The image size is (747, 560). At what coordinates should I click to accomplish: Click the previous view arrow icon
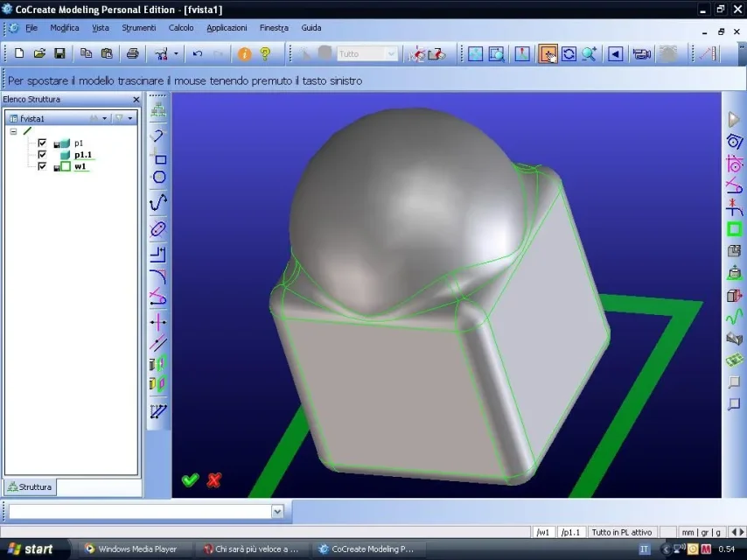(x=615, y=54)
